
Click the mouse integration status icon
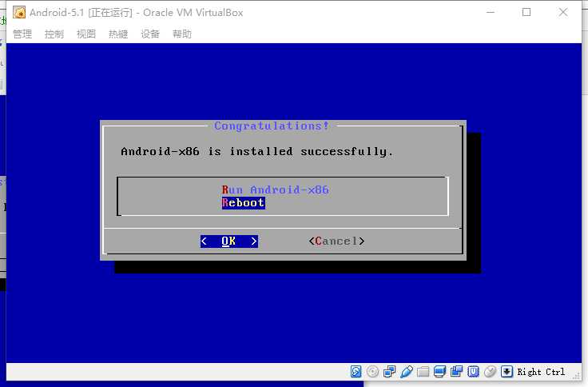[490, 372]
